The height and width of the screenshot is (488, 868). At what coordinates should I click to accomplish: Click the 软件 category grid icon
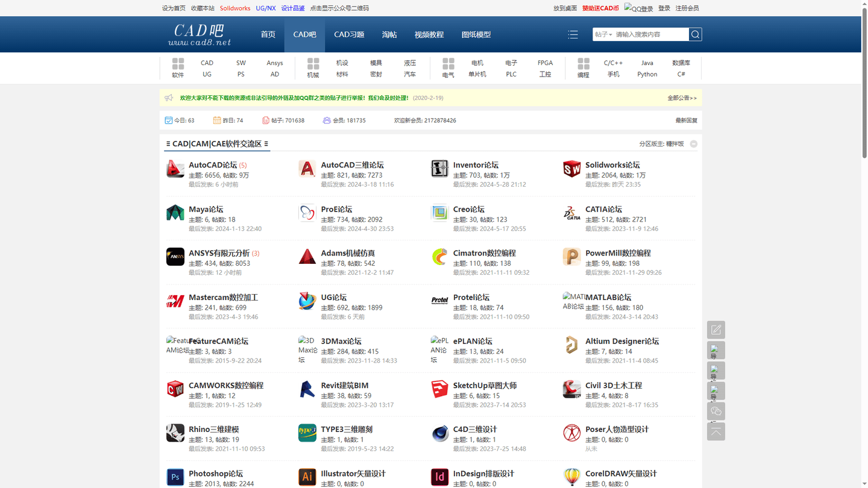point(178,64)
